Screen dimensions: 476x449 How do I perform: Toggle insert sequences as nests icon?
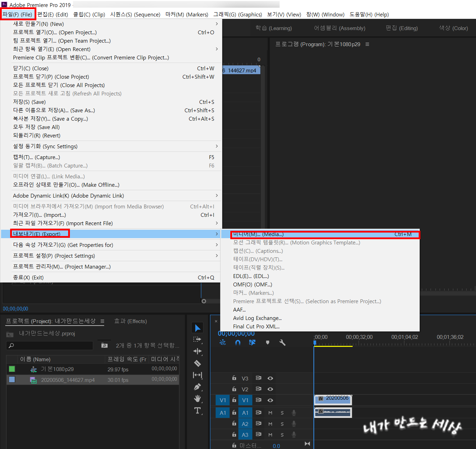223,342
